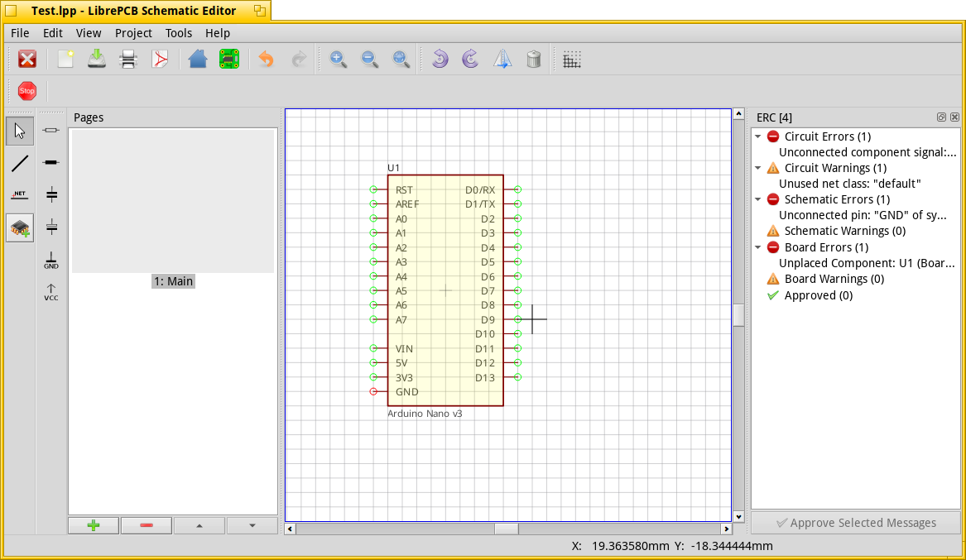Add a VCC supply symbol
This screenshot has width=966, height=560.
(x=51, y=292)
